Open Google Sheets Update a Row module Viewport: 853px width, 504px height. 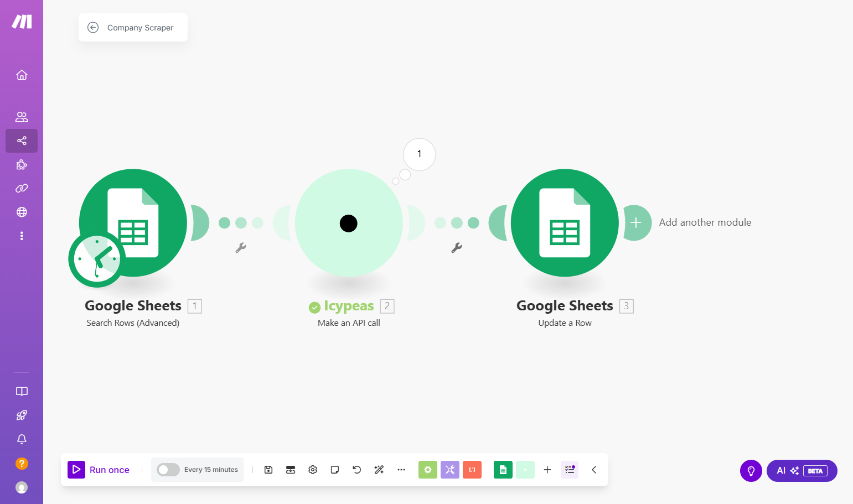point(565,223)
